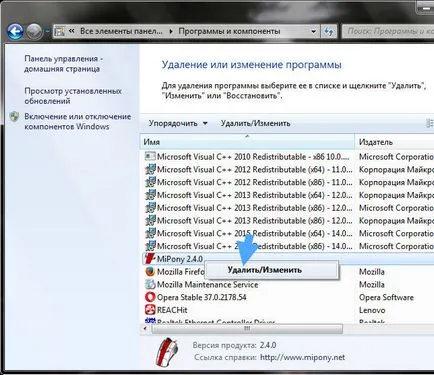
Task: Click 'Opera Software' publisher cell
Action: coord(386,297)
